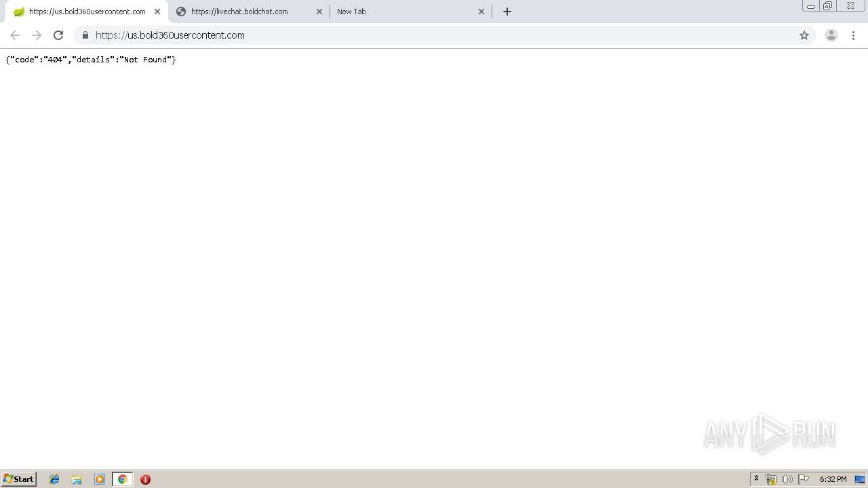The image size is (868, 488).
Task: View site security lock info
Action: [85, 35]
